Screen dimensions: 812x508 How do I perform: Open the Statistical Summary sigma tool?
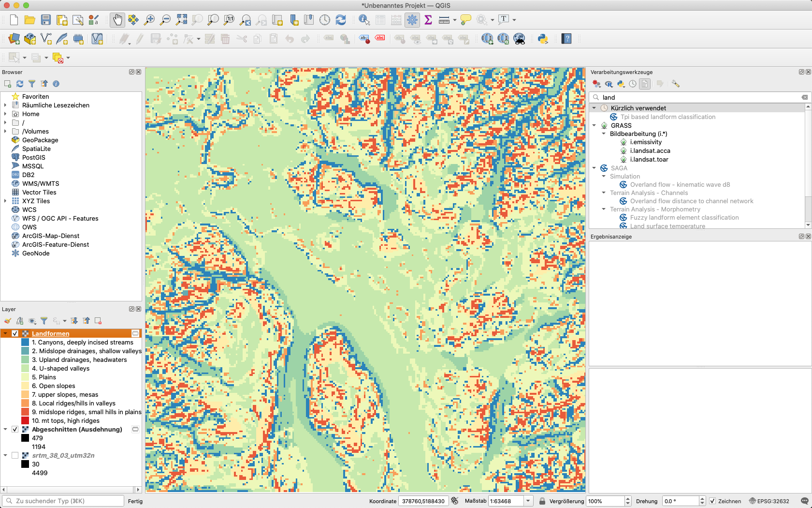pyautogui.click(x=428, y=20)
